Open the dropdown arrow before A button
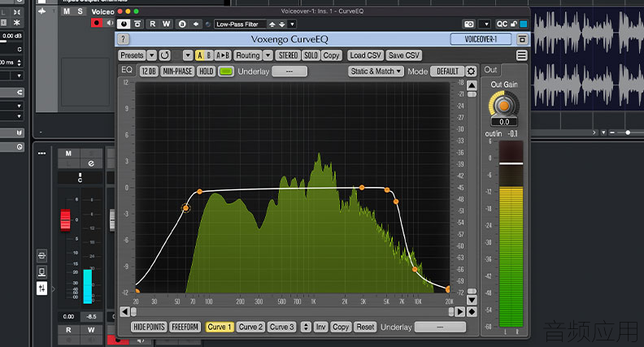644x347 pixels. coord(188,55)
